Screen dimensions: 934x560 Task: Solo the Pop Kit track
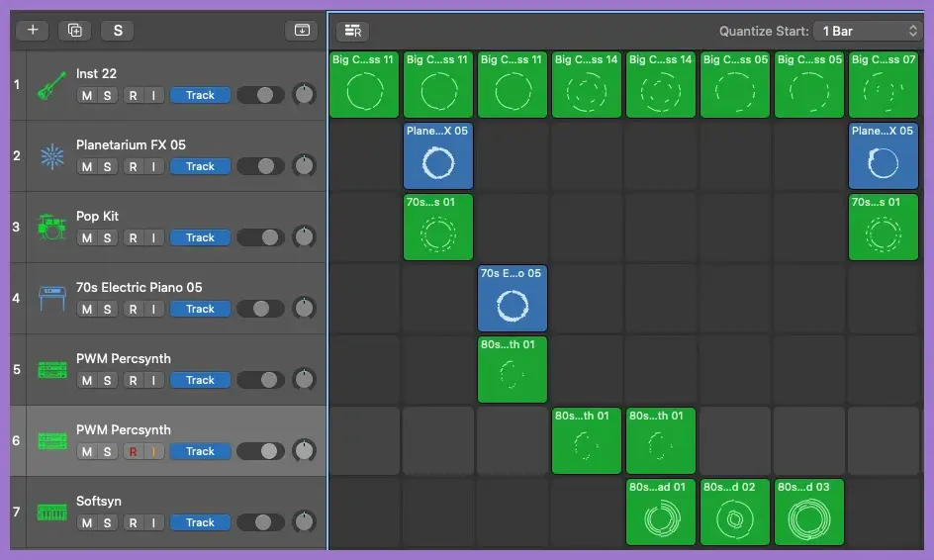pyautogui.click(x=107, y=238)
